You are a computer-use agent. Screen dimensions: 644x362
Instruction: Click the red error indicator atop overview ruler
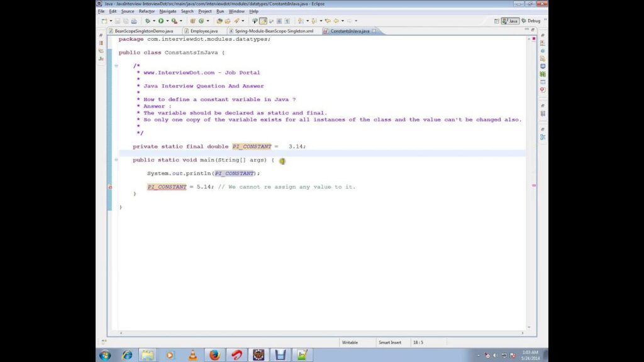(x=533, y=38)
